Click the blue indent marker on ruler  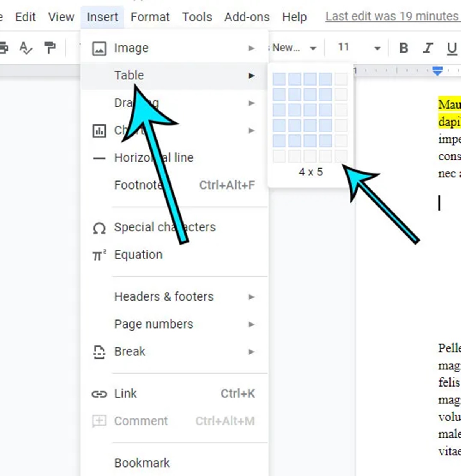pos(437,71)
